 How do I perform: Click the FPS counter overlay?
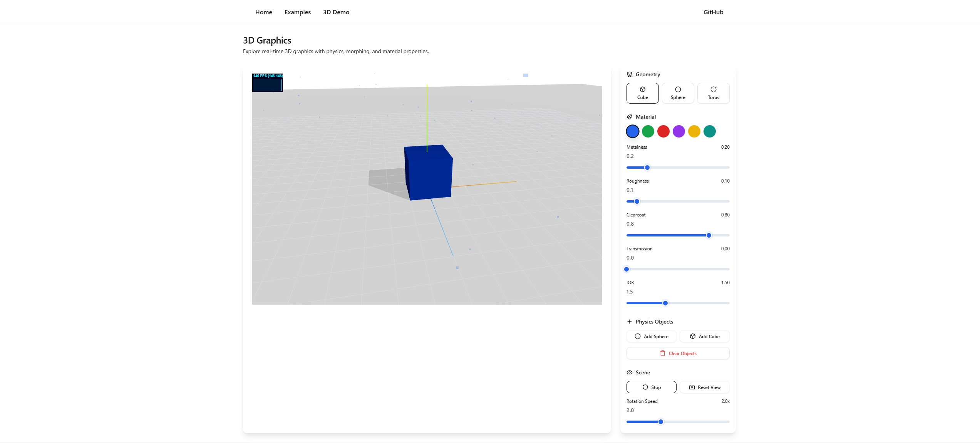(267, 82)
